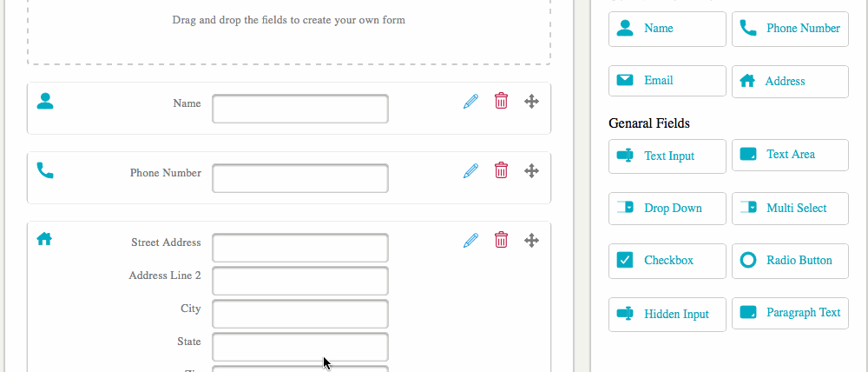Click the move handle of the address block
Screen dimensions: 868x372
(531, 241)
